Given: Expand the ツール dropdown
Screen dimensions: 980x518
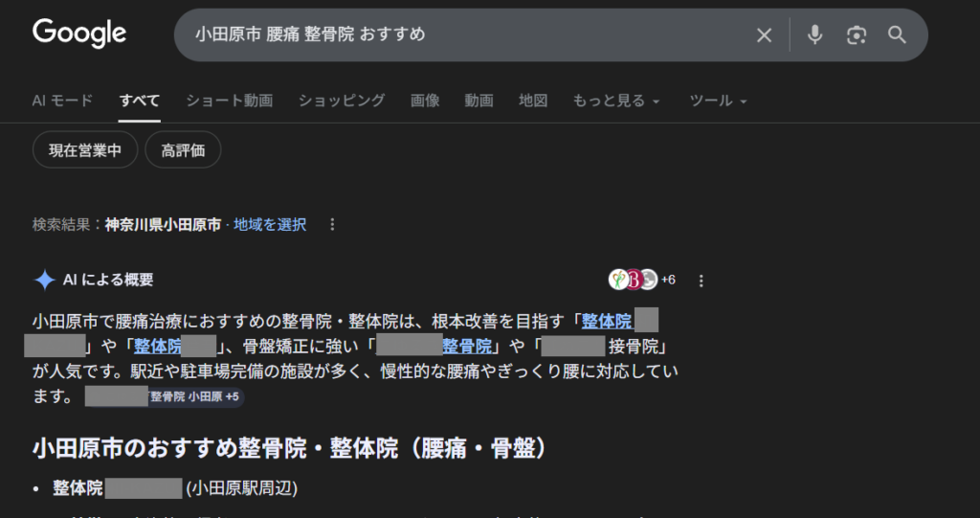Looking at the screenshot, I should (x=718, y=101).
